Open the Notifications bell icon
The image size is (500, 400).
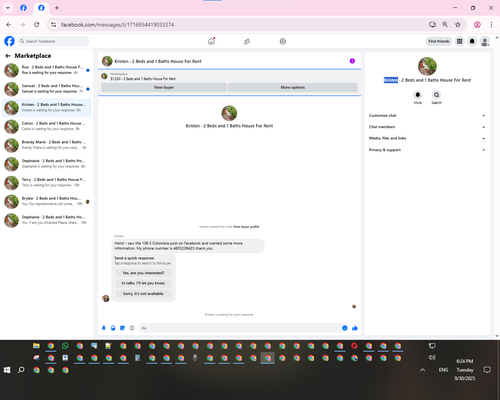472,41
